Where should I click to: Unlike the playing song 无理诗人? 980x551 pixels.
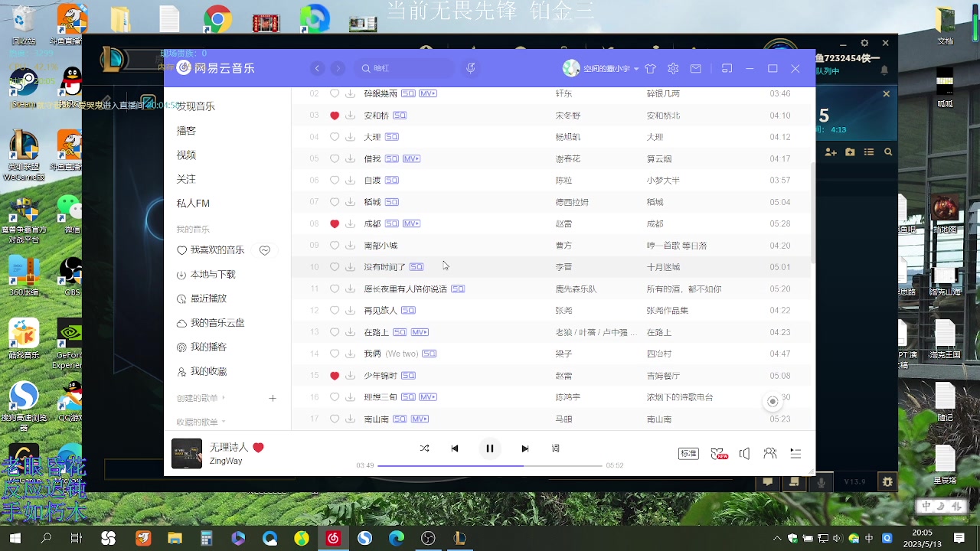[x=258, y=447]
